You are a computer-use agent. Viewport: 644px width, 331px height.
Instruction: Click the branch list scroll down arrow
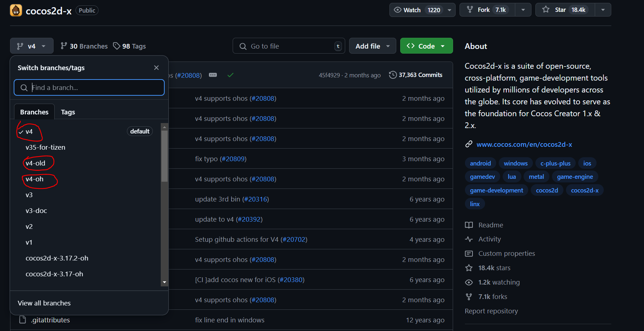164,282
